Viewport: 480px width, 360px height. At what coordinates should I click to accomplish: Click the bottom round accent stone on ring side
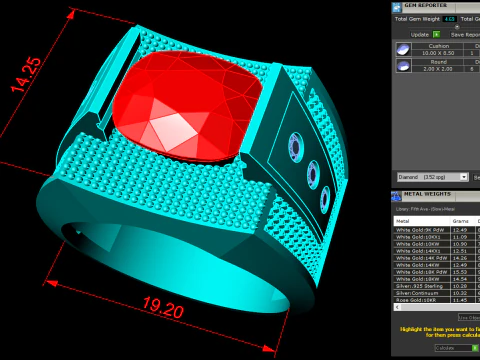click(325, 199)
